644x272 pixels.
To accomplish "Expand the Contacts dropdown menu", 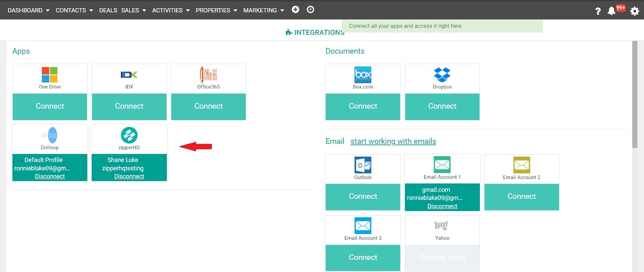I will pos(74,10).
